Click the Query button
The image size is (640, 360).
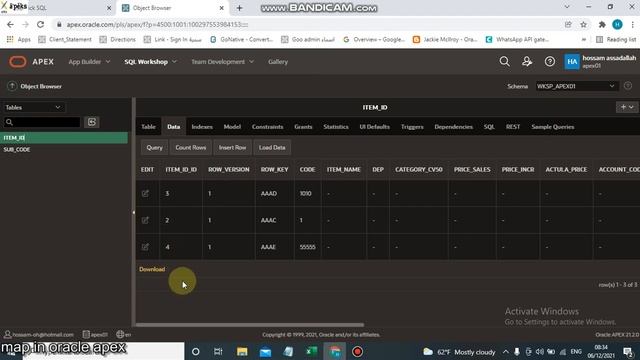click(154, 147)
